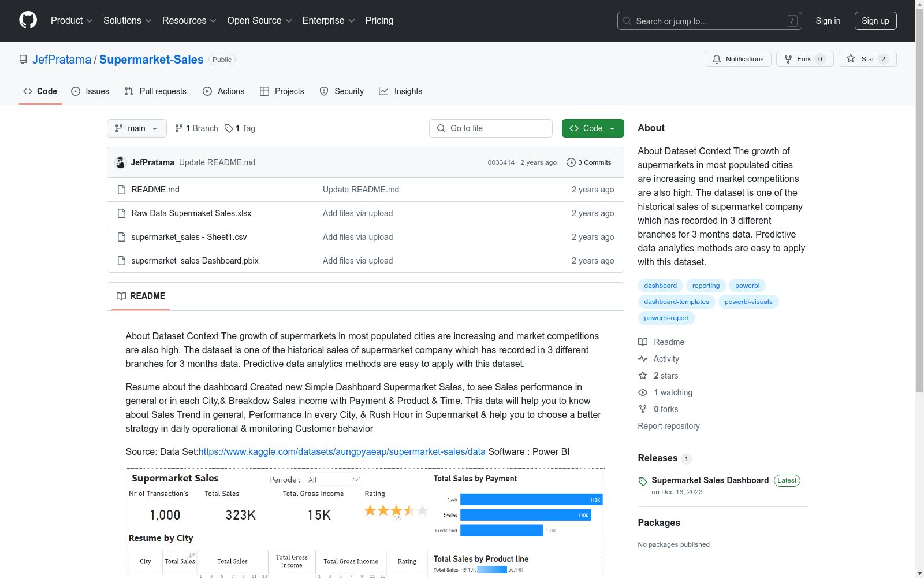This screenshot has width=924, height=578.
Task: Click the slash shortcut icon in search bar
Action: (792, 21)
